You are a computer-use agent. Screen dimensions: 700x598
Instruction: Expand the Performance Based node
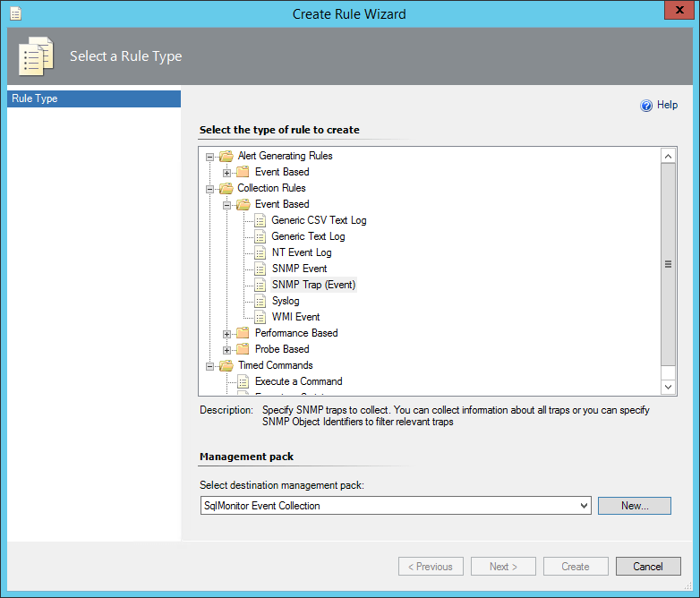(226, 334)
